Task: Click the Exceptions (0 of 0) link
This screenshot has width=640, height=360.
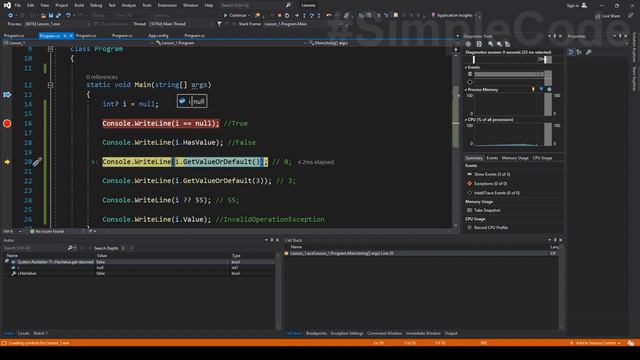Action: [x=490, y=184]
